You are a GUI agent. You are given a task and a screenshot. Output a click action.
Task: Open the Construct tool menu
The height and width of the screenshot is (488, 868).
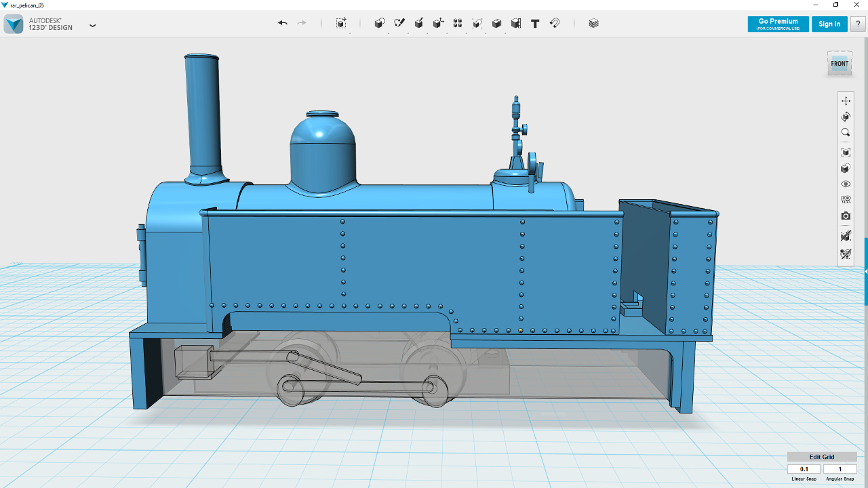pos(419,23)
